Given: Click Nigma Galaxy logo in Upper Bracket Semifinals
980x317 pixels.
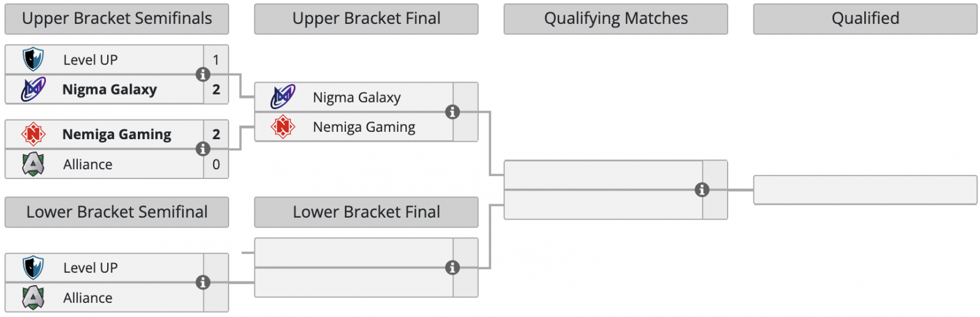Looking at the screenshot, I should (33, 90).
